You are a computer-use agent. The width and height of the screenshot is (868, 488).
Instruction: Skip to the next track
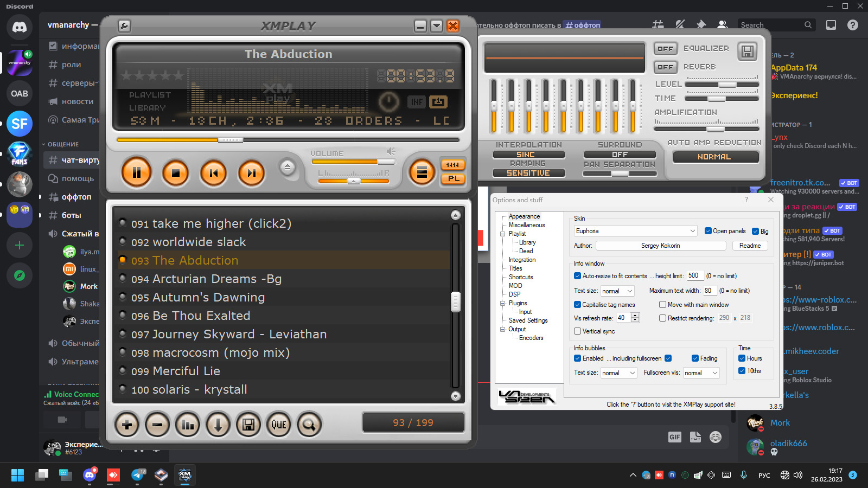[251, 173]
